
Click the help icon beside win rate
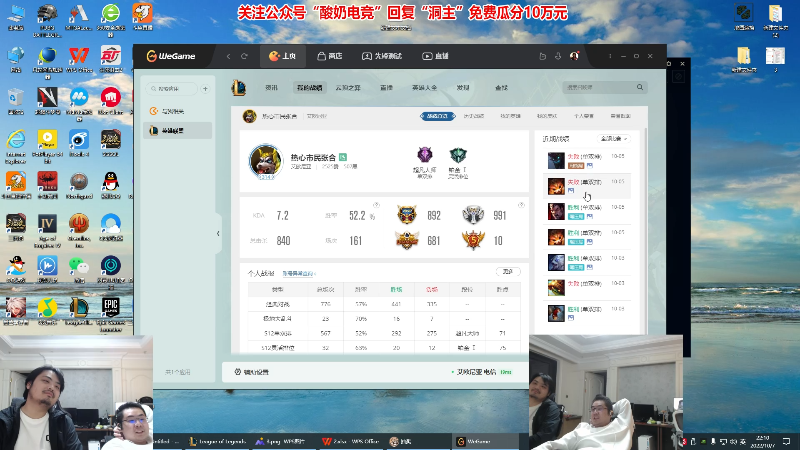click(376, 205)
